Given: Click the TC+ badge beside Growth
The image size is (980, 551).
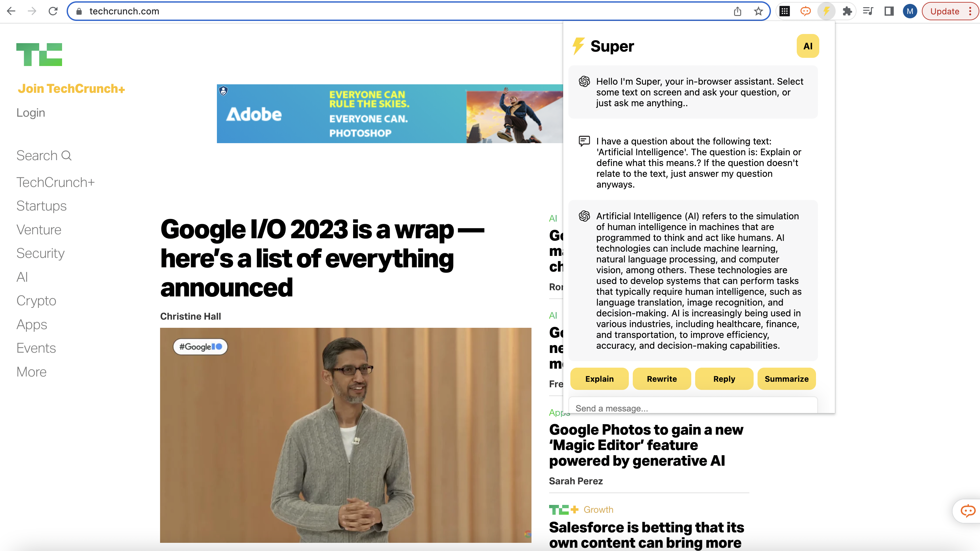Looking at the screenshot, I should pos(563,509).
